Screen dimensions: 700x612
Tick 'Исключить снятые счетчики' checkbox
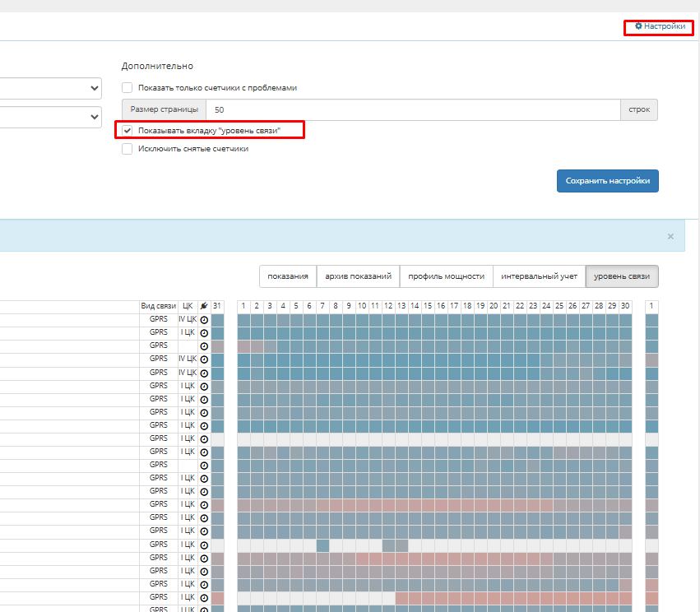[127, 149]
